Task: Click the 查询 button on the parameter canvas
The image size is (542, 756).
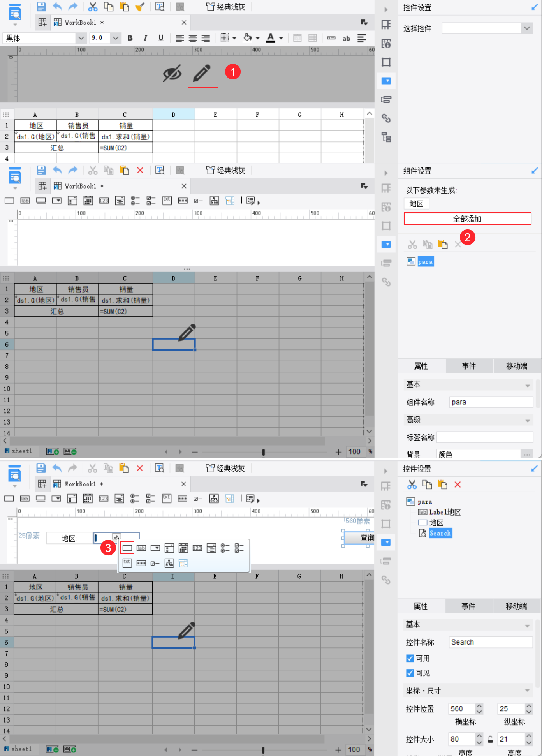Action: [359, 538]
